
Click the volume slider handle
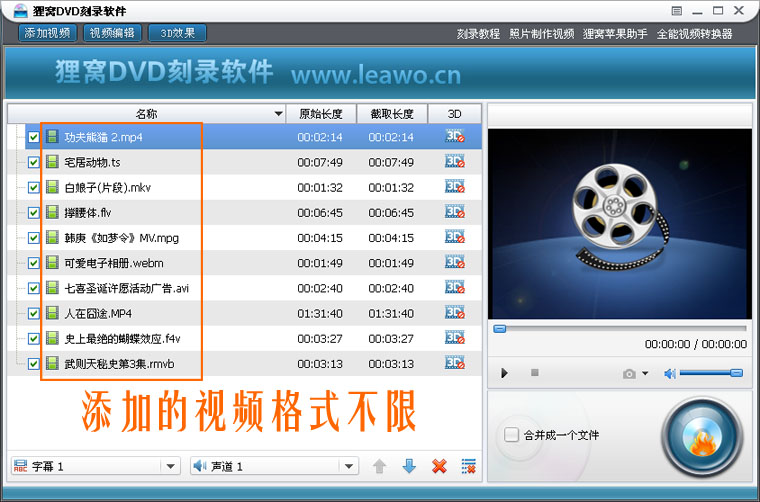[x=736, y=373]
